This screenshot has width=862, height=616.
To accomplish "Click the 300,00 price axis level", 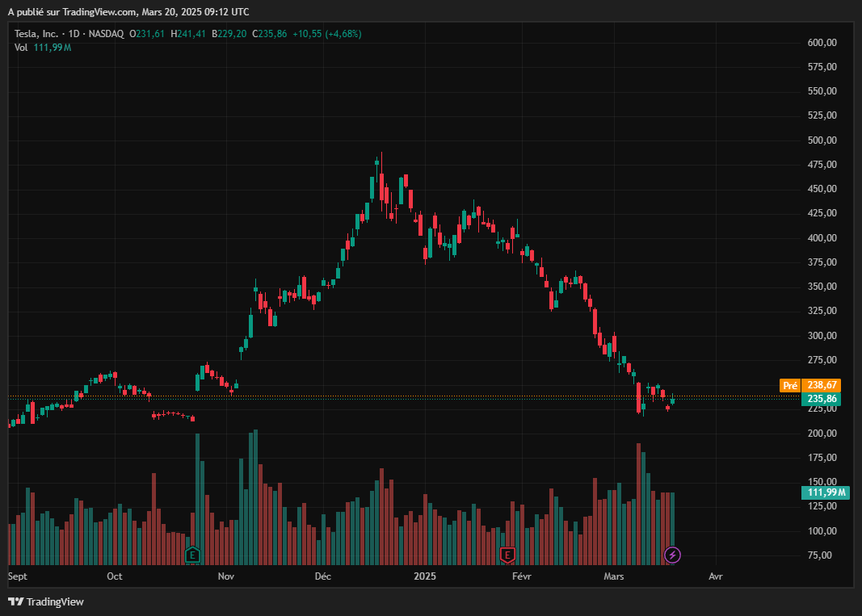I will pos(821,336).
